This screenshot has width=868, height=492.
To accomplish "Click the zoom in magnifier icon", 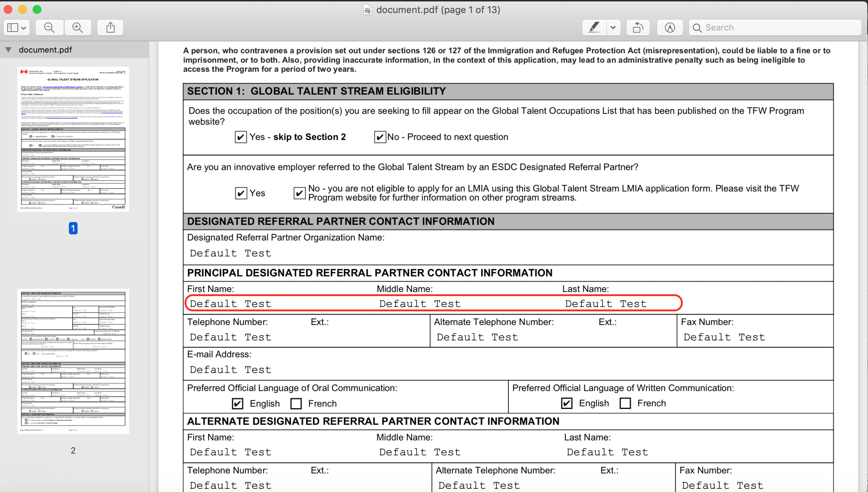I will [78, 28].
